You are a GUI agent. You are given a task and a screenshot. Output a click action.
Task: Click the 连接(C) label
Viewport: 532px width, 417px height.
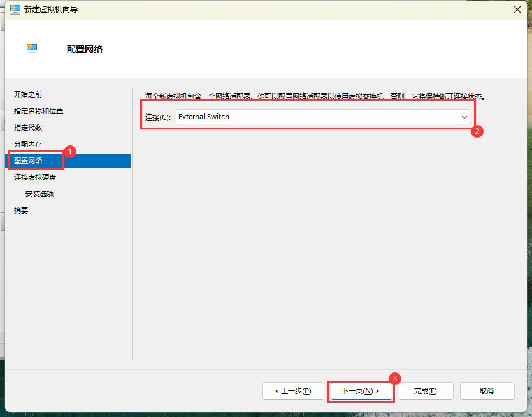pos(157,117)
